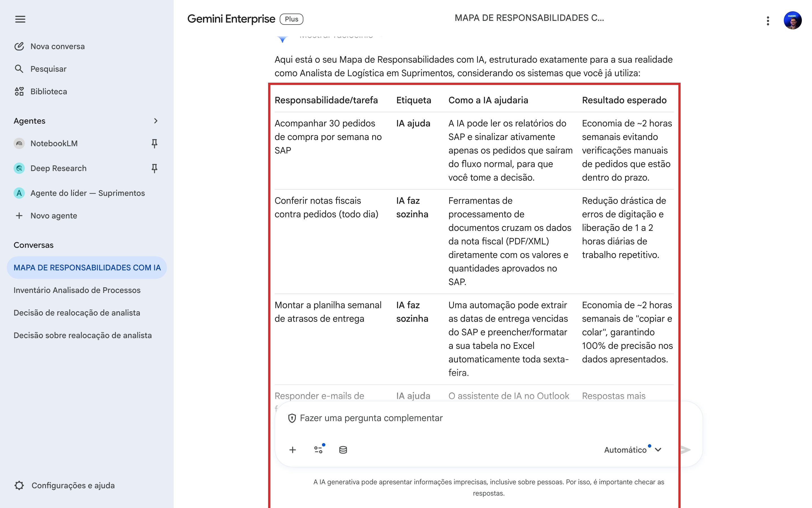The image size is (812, 508).
Task: Click the Responsabilidade/tarefa column header
Action: [x=326, y=100]
